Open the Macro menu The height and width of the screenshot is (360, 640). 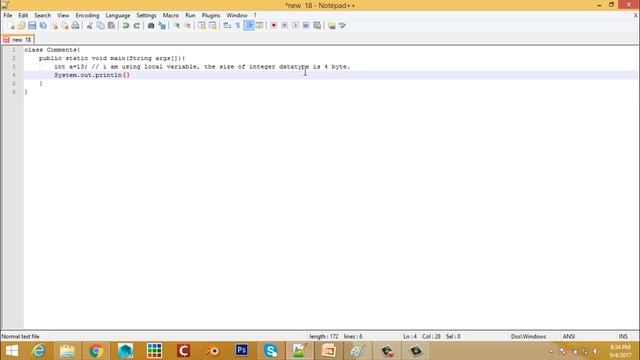(171, 15)
